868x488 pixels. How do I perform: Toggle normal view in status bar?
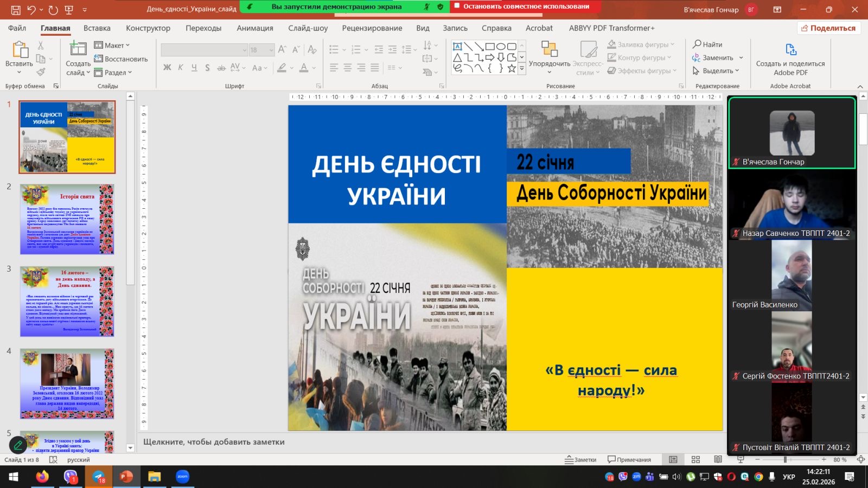673,460
